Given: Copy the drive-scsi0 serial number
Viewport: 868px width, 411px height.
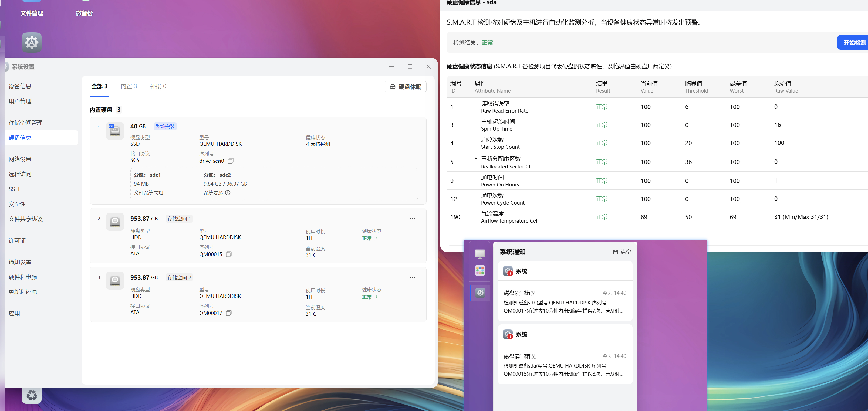Looking at the screenshot, I should click(x=231, y=161).
